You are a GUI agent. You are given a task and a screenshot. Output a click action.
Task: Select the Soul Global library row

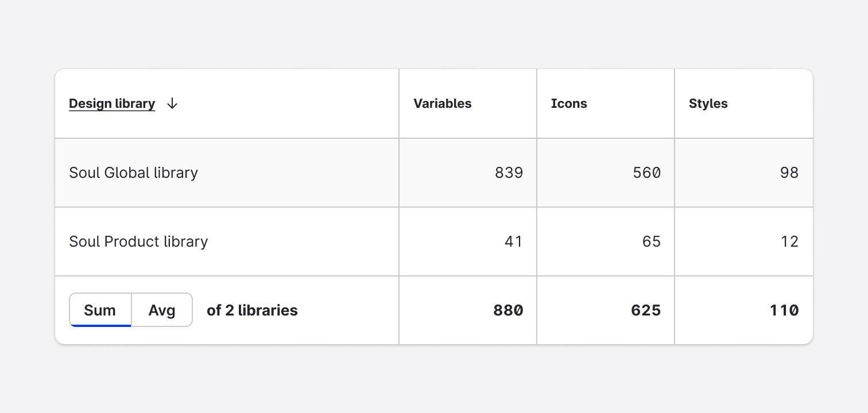(x=133, y=173)
